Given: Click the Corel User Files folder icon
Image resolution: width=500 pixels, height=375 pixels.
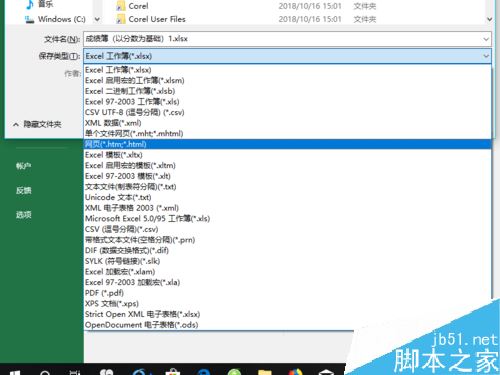Looking at the screenshot, I should [x=121, y=19].
